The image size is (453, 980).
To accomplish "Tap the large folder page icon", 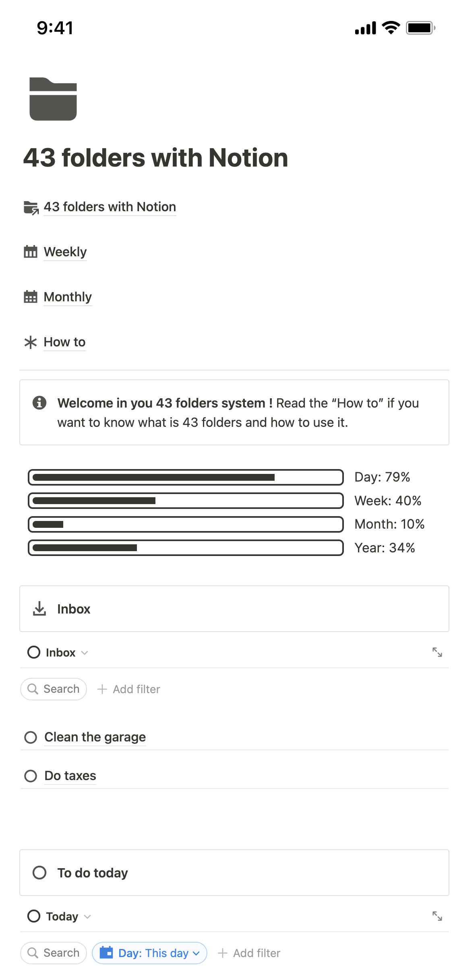I will 53,99.
